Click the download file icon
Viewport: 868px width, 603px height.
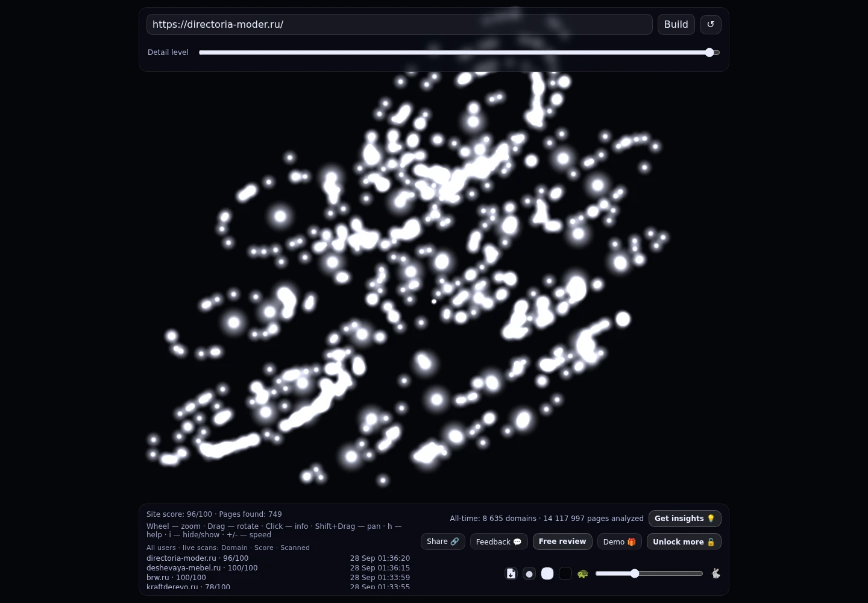(511, 573)
